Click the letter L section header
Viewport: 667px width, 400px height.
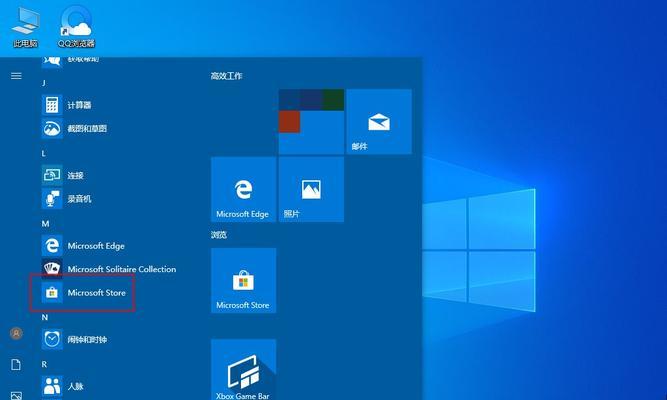point(43,153)
